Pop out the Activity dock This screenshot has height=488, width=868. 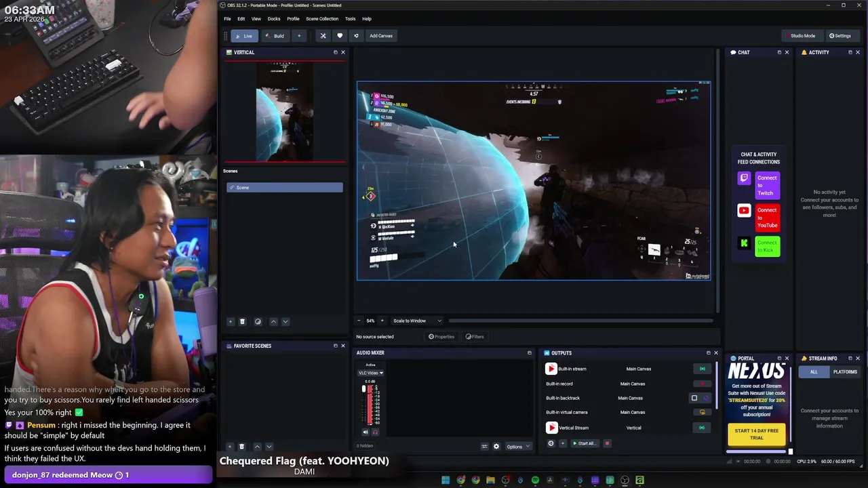[x=850, y=52]
